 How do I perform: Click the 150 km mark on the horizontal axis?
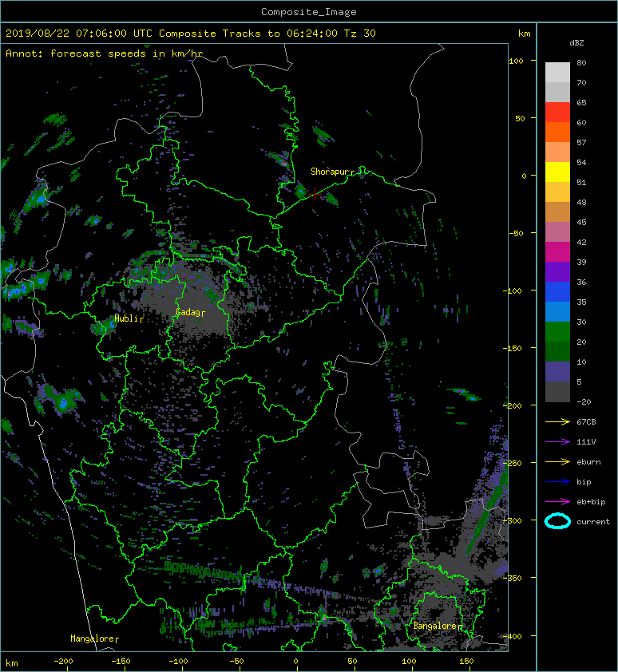click(466, 662)
